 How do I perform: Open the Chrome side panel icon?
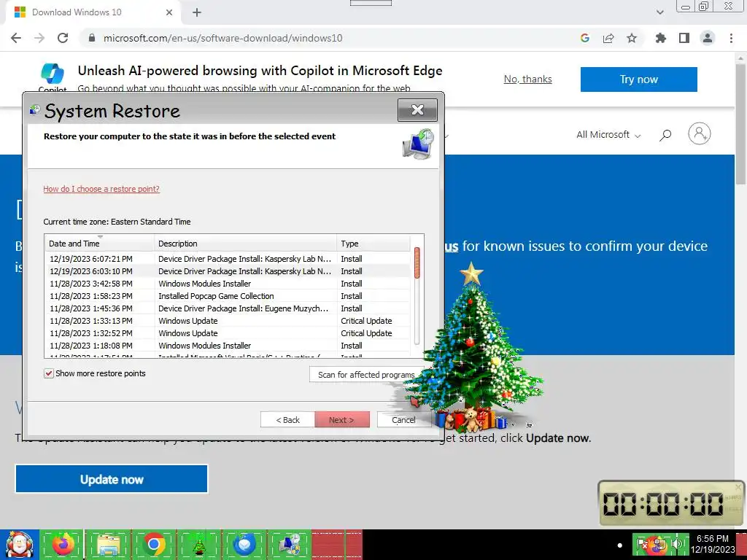[684, 38]
